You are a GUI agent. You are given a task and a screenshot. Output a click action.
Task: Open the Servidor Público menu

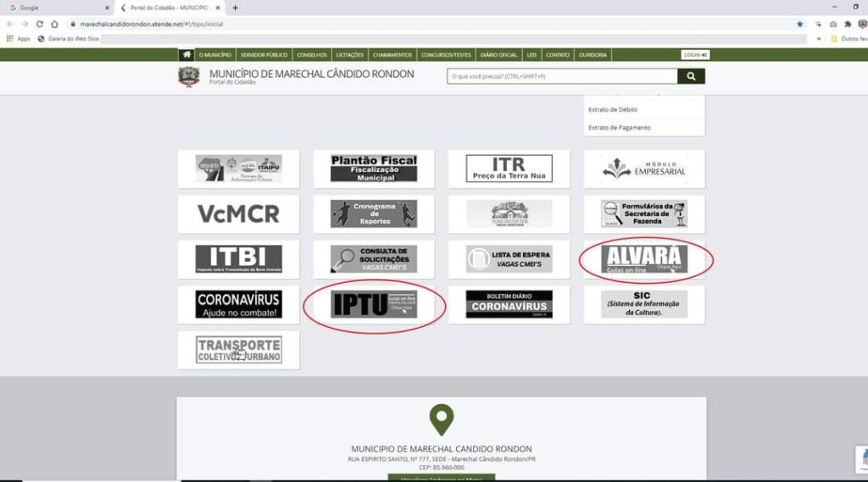(x=264, y=55)
